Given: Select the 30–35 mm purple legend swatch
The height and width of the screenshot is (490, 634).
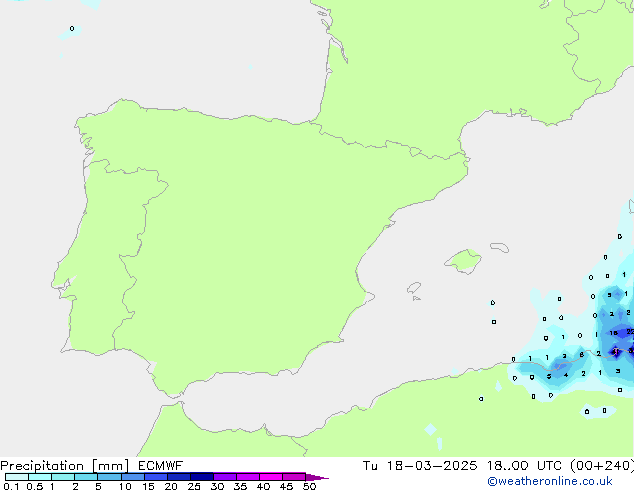Looking at the screenshot, I should [224, 477].
